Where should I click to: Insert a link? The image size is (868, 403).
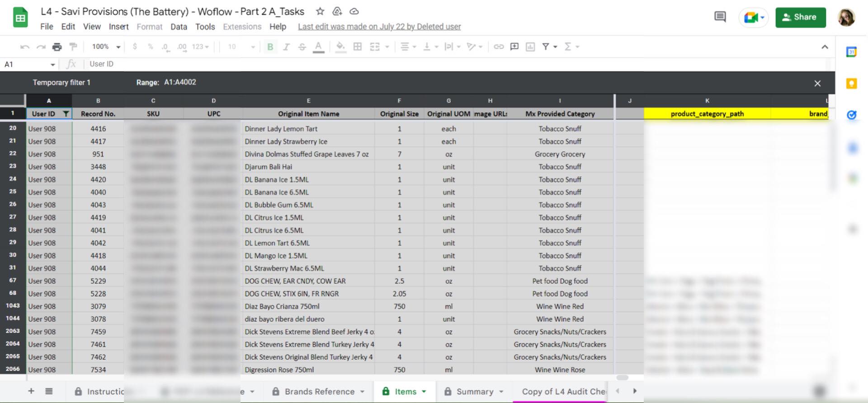coord(499,47)
